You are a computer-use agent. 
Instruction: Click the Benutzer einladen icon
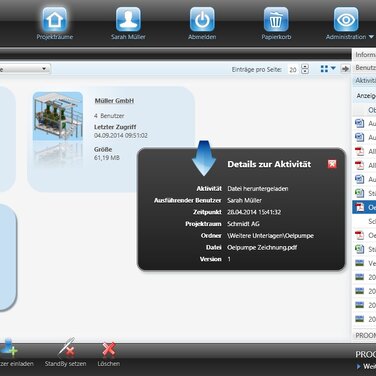[x=9, y=349]
